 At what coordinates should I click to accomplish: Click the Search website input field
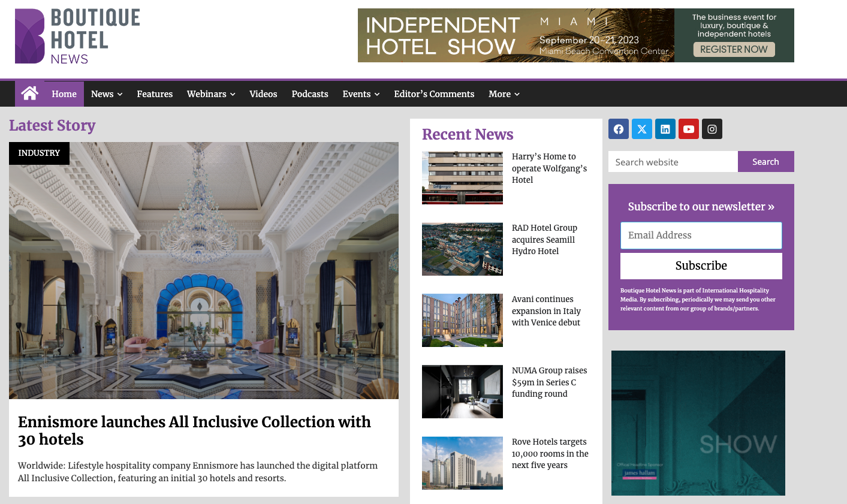tap(673, 162)
